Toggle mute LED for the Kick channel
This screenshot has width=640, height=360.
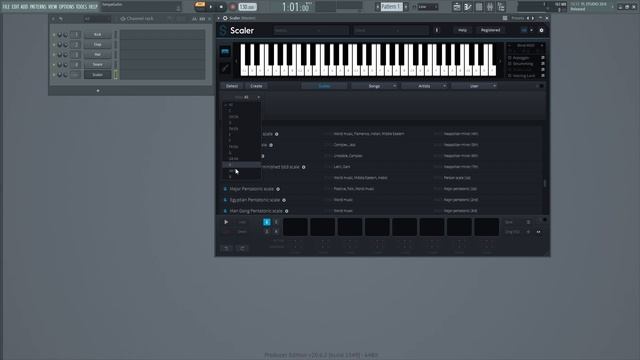pyautogui.click(x=54, y=35)
